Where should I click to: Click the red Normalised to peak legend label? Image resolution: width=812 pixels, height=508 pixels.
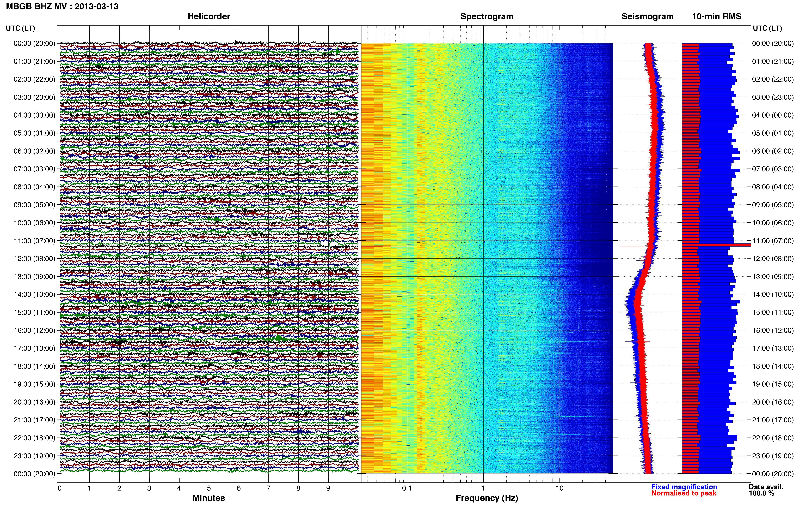(x=684, y=493)
